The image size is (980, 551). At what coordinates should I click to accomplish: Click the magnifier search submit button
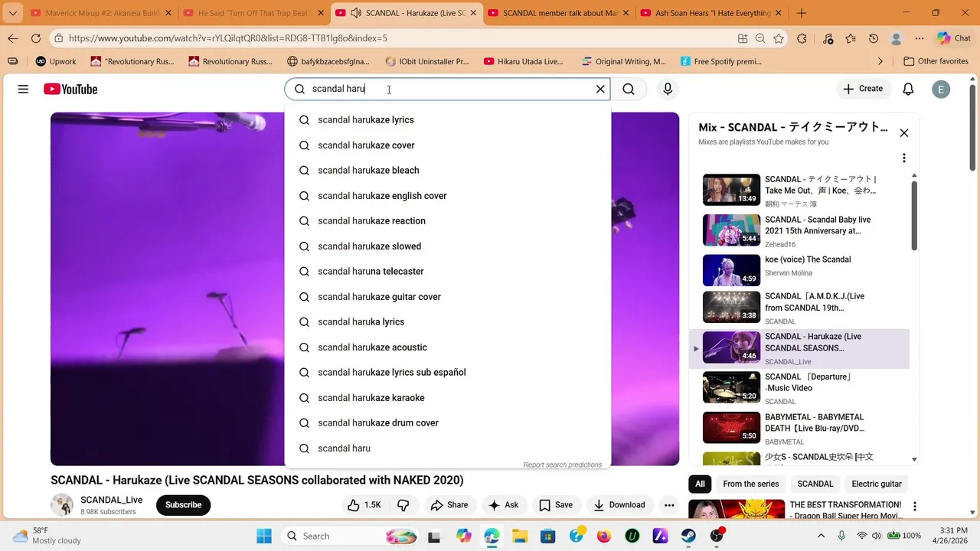click(629, 90)
